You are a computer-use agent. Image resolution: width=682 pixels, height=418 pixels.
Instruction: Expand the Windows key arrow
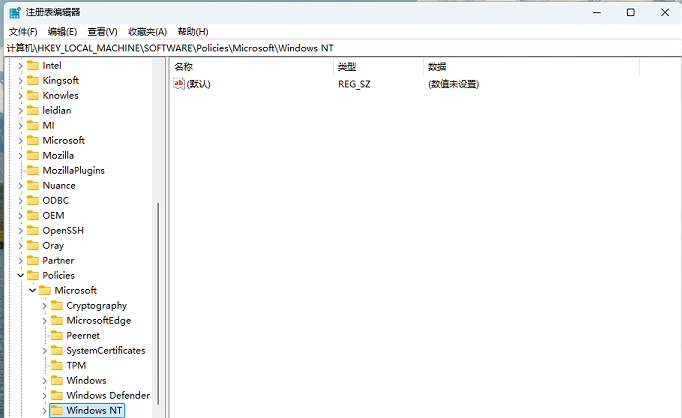[44, 381]
